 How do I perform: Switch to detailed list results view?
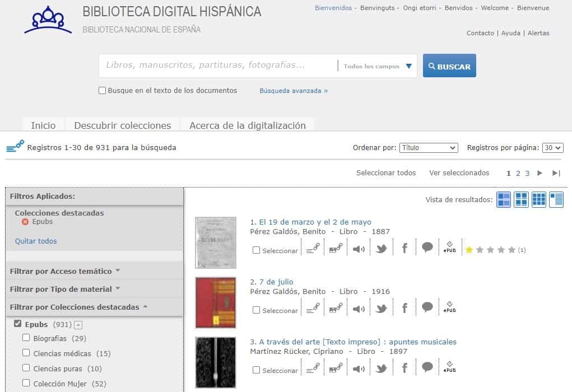[504, 199]
